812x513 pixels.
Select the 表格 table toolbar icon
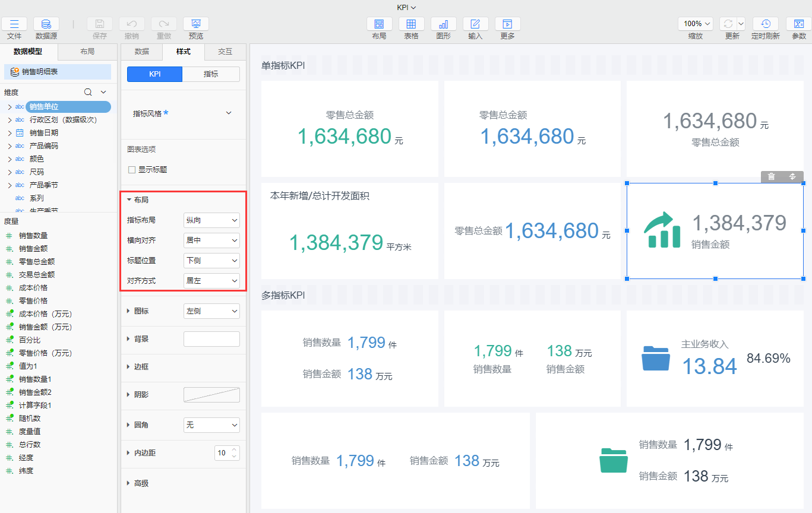(x=411, y=24)
